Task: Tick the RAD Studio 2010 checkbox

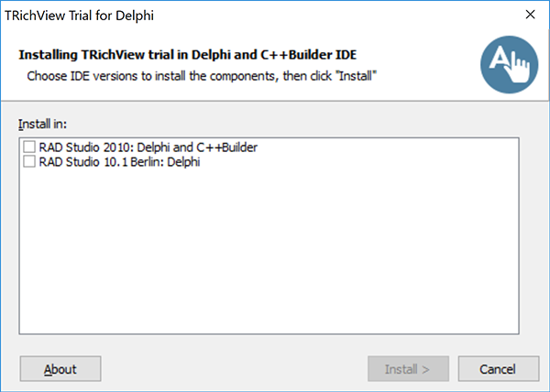Action: click(x=29, y=147)
